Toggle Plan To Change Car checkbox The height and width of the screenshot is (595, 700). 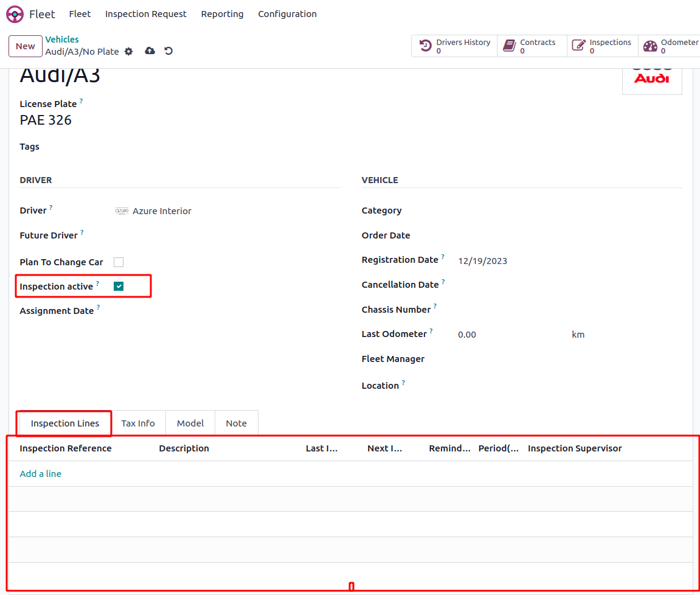[119, 262]
